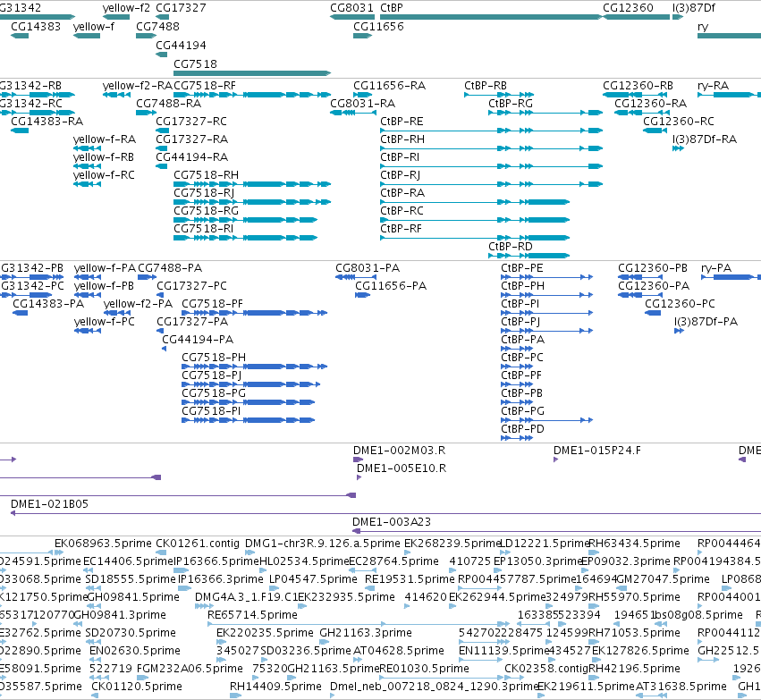Viewport: 761px width, 700px height.
Task: Select protein CG12360-PB
Action: point(653,268)
